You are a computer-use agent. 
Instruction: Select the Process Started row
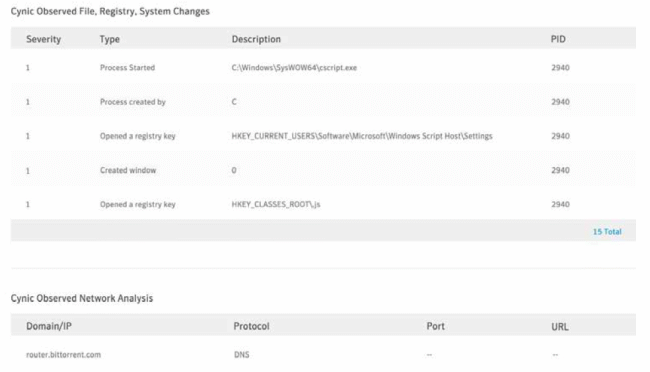[x=323, y=68]
